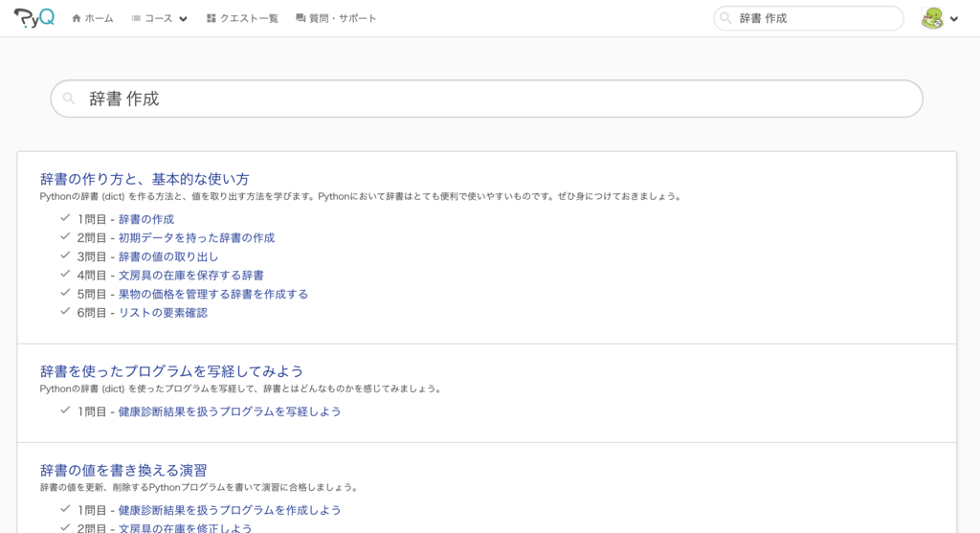Open question 辞書の作成

(146, 219)
